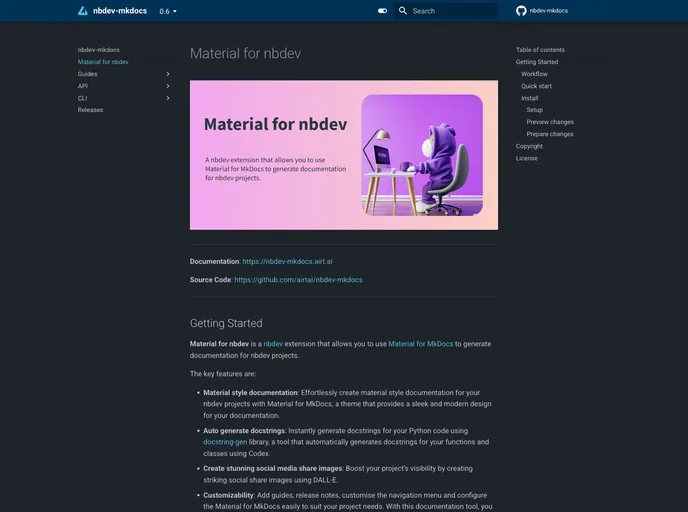Open the GitHub repository icon in header
Viewport: 688px width, 512px height.
pos(521,11)
